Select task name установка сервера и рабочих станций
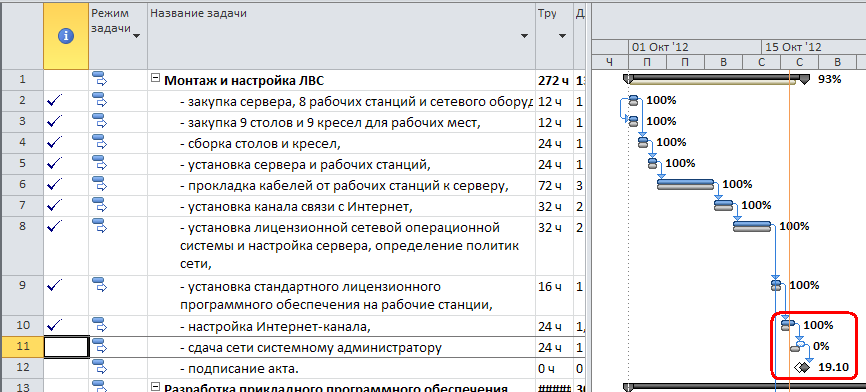 (x=304, y=164)
